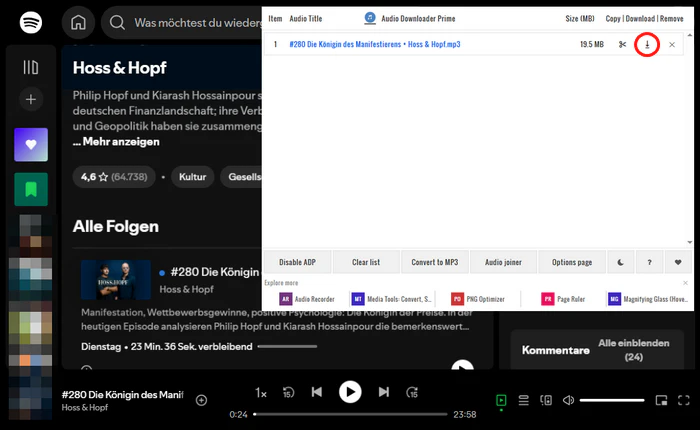Screen dimensions: 700x430
Task: Close the Explore more section
Action: (x=685, y=283)
